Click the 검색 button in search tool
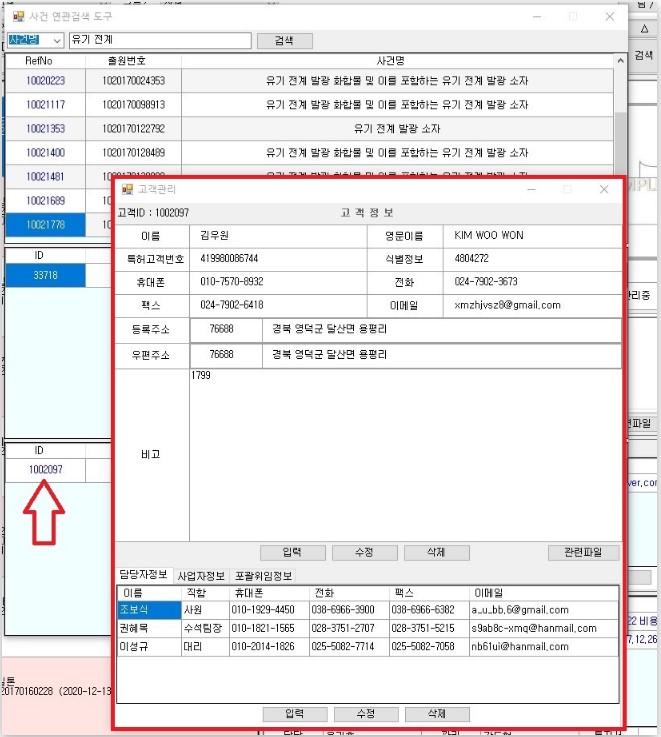 click(x=284, y=41)
